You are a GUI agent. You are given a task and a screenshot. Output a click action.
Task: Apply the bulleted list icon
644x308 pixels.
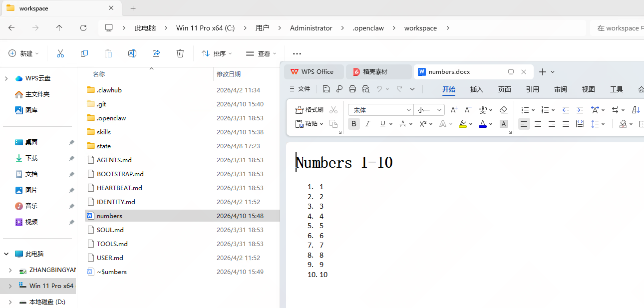click(x=525, y=109)
